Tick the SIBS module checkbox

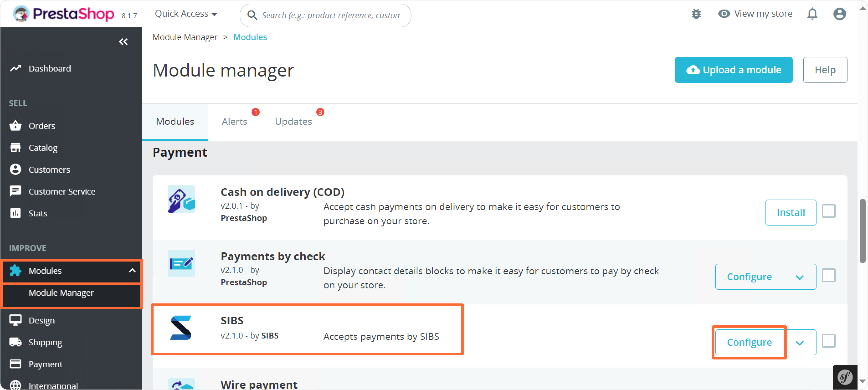point(829,341)
